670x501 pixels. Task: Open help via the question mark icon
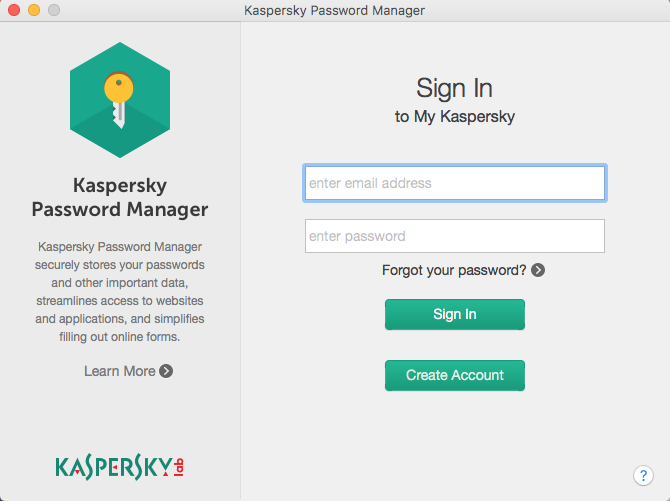coord(643,475)
